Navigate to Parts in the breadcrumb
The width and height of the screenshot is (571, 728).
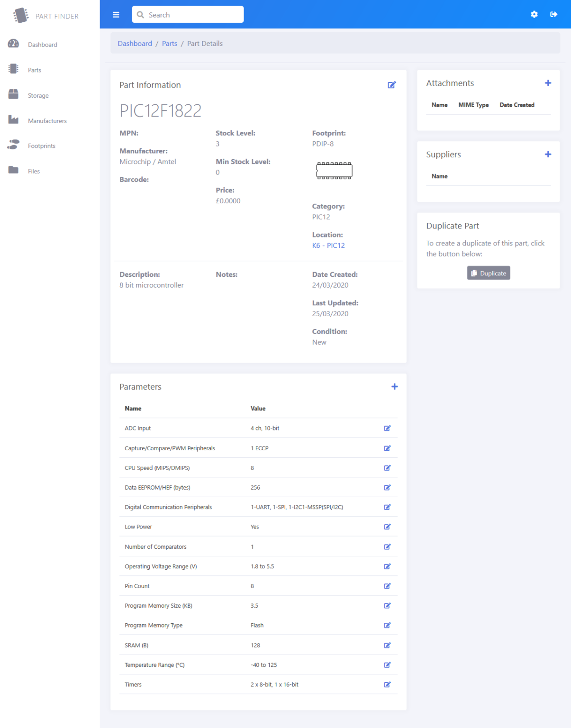170,43
